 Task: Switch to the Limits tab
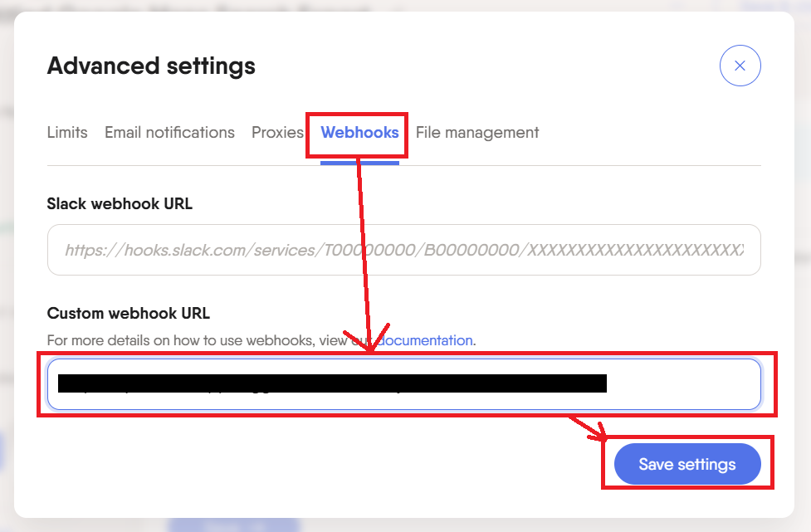coord(67,133)
